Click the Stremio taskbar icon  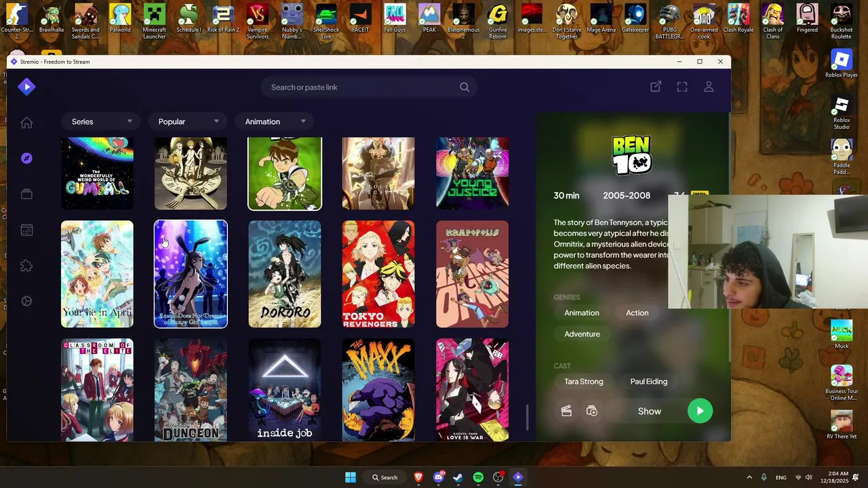(x=518, y=477)
